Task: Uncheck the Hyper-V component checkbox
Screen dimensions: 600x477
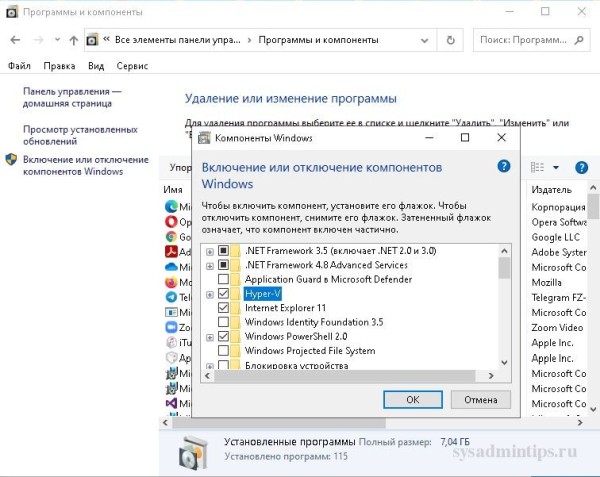Action: [223, 294]
